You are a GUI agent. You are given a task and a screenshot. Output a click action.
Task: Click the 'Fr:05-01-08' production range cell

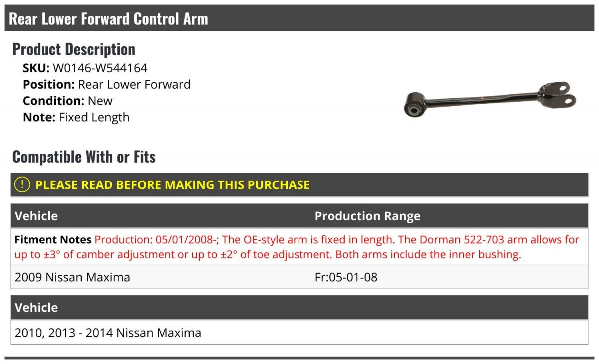point(346,277)
